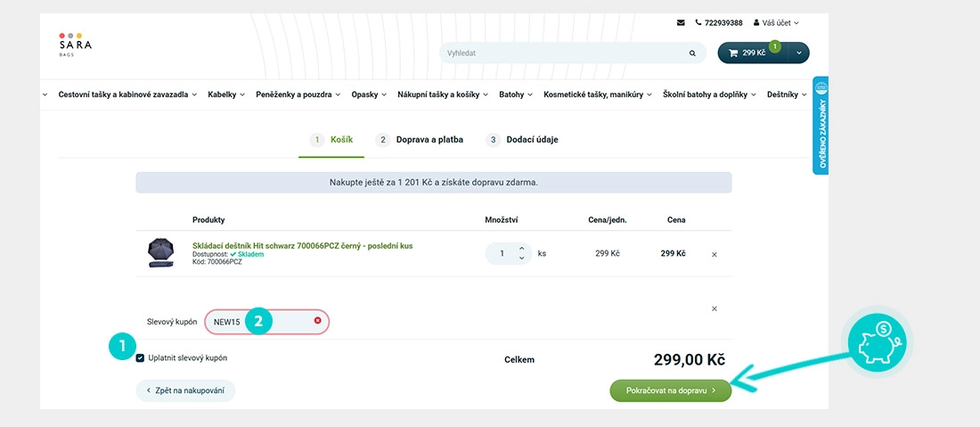Open the umbrella product thumbnail

click(x=160, y=252)
